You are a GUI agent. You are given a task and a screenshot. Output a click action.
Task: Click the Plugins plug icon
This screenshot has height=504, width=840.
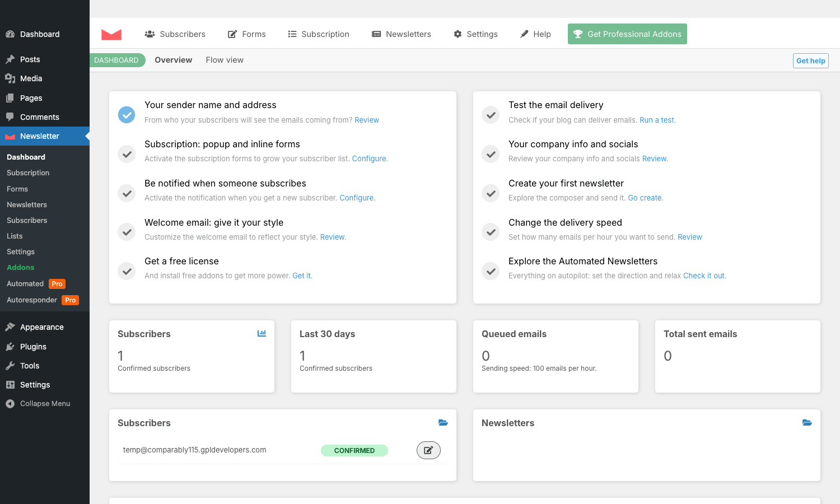(x=10, y=347)
